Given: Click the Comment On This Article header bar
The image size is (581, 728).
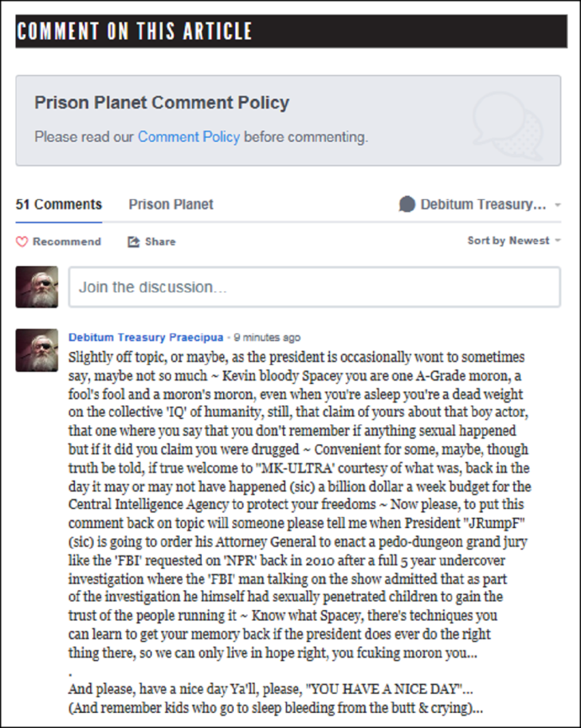Looking at the screenshot, I should tap(291, 32).
